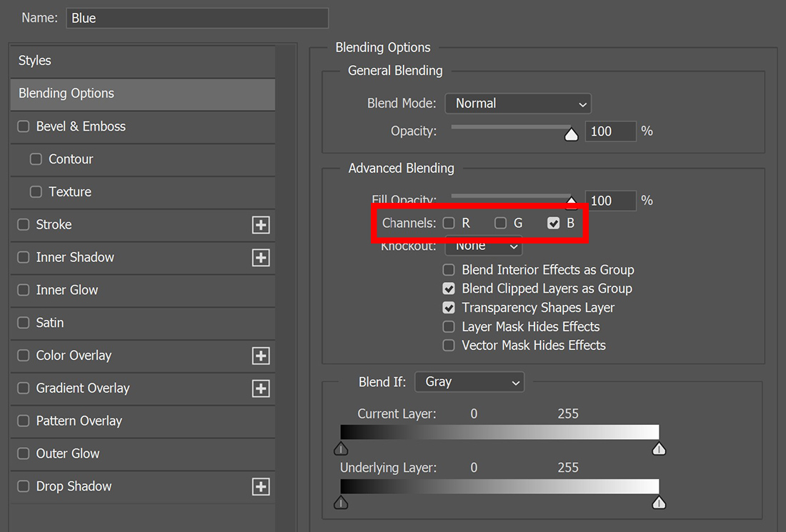The width and height of the screenshot is (786, 532).
Task: Enable Bevel & Emboss effect checkbox
Action: (24, 126)
